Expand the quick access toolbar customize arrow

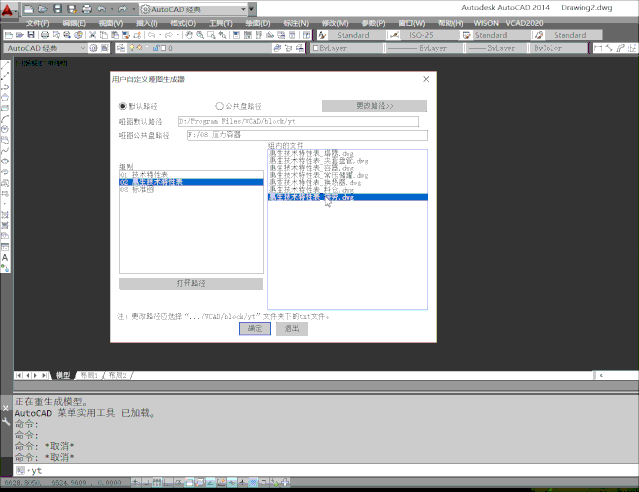[252, 9]
